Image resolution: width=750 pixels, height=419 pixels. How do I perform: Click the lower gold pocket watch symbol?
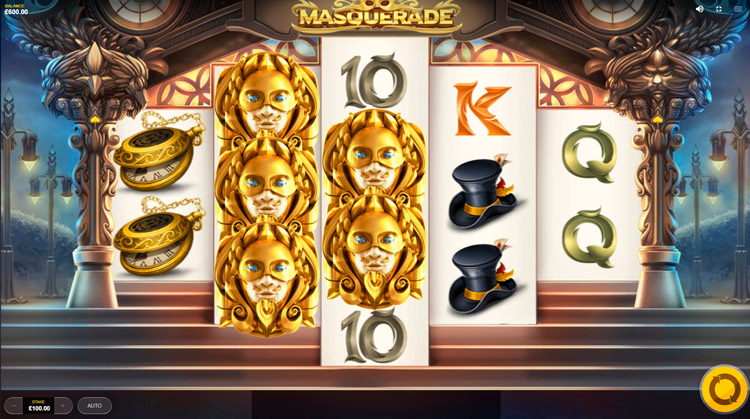[x=159, y=236]
